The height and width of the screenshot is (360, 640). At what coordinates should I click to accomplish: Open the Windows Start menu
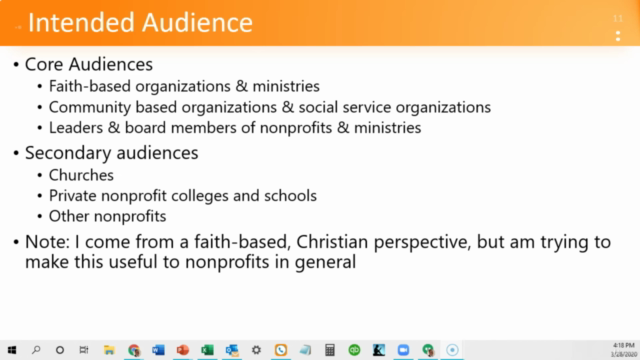[x=12, y=350]
